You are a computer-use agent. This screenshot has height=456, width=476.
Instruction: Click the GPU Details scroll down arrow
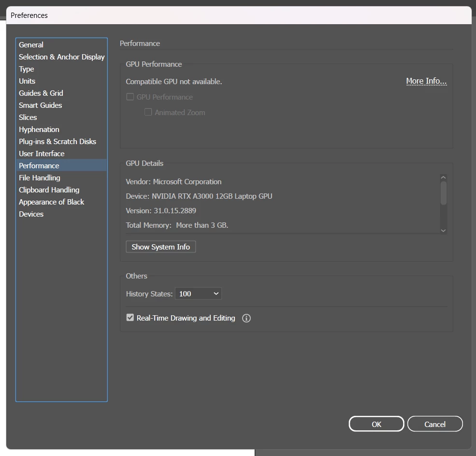click(x=443, y=231)
